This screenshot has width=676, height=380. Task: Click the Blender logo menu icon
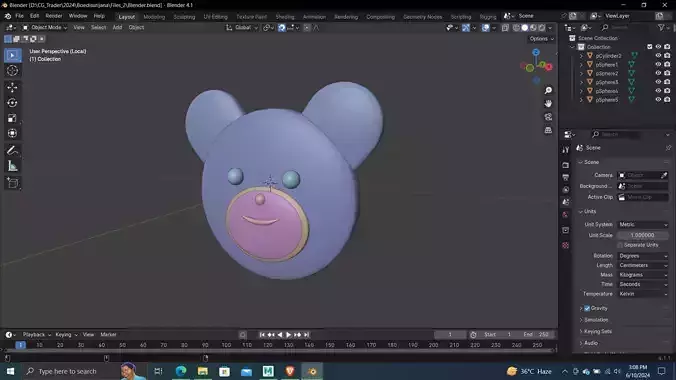click(8, 16)
